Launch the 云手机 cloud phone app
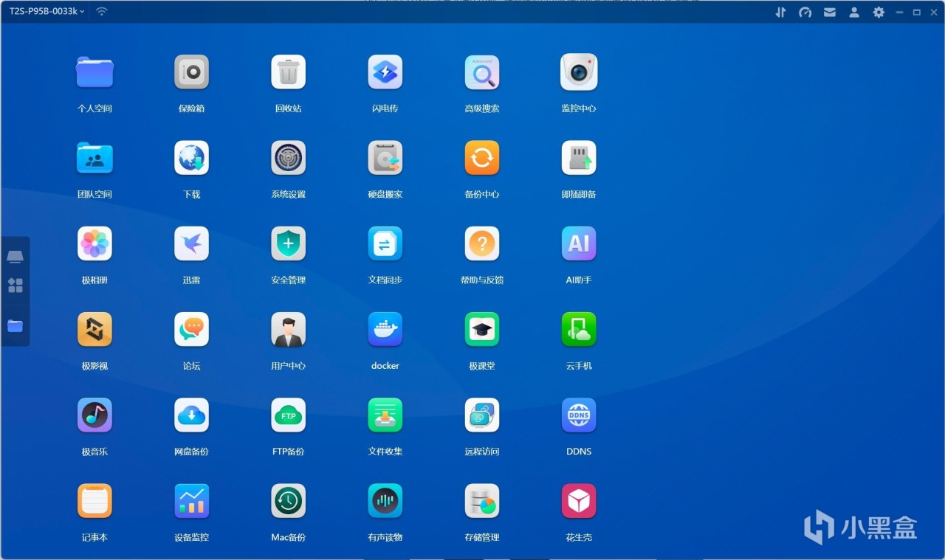Image resolution: width=945 pixels, height=560 pixels. coord(579,329)
